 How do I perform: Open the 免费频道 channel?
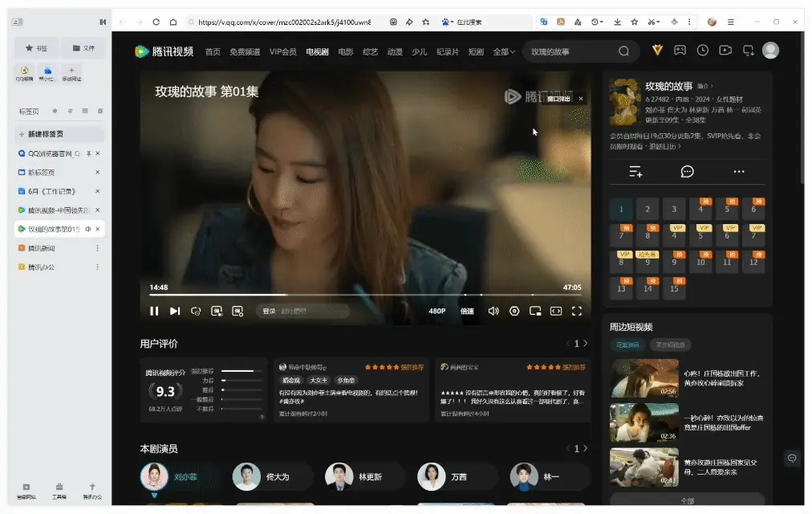click(x=245, y=52)
